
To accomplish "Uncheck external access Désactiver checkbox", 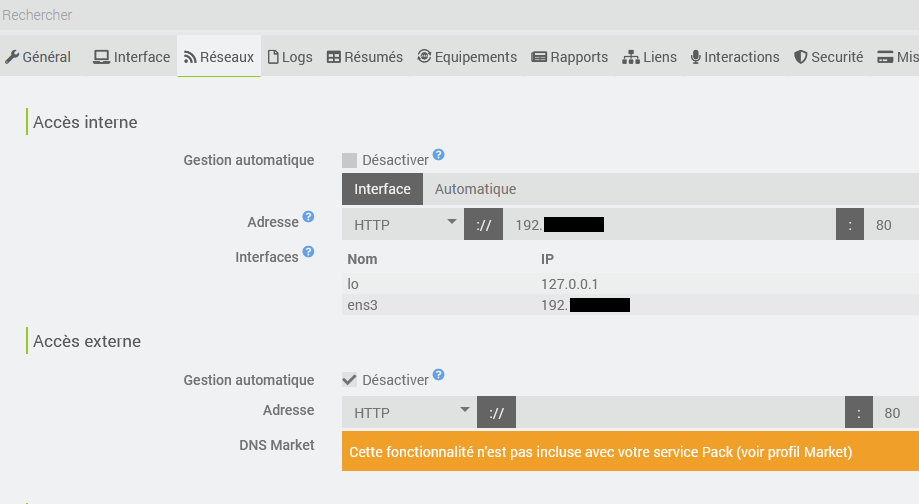I will click(x=349, y=380).
